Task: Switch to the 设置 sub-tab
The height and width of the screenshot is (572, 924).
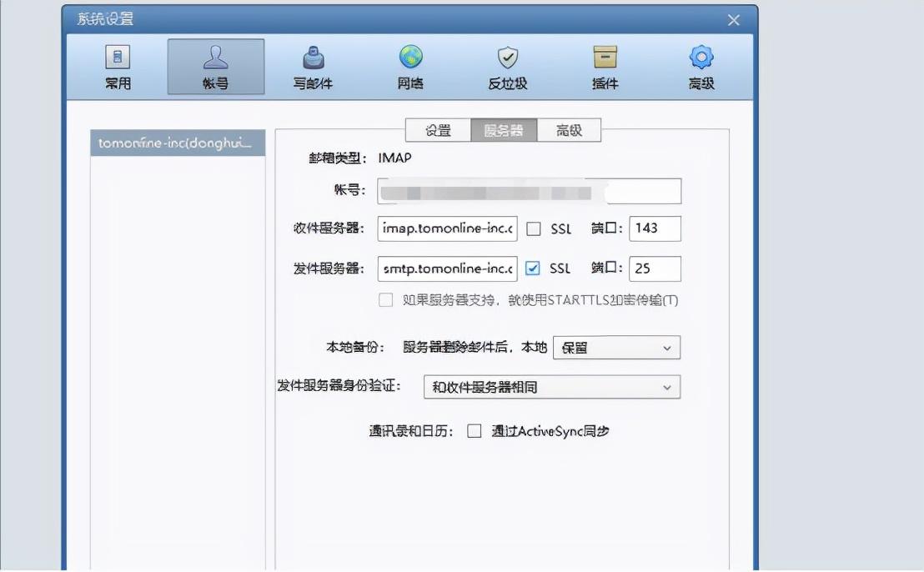Action: coord(438,130)
